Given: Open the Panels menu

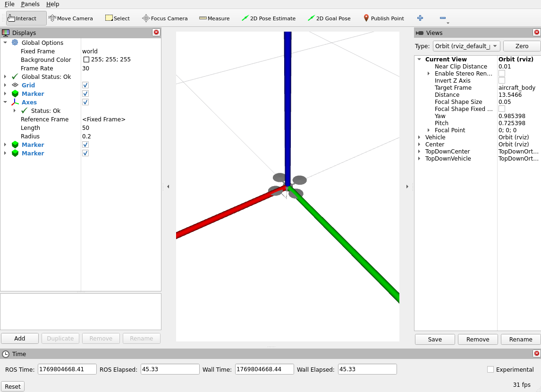Looking at the screenshot, I should tap(30, 4).
